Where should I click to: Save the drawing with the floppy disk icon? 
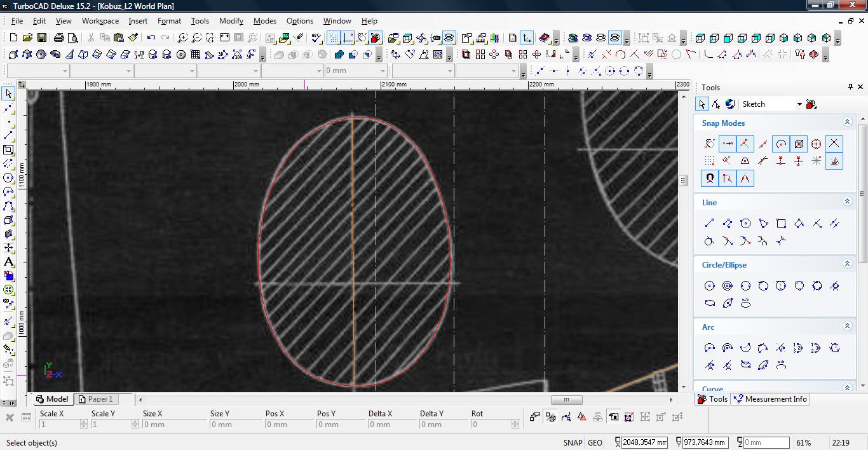tap(43, 38)
